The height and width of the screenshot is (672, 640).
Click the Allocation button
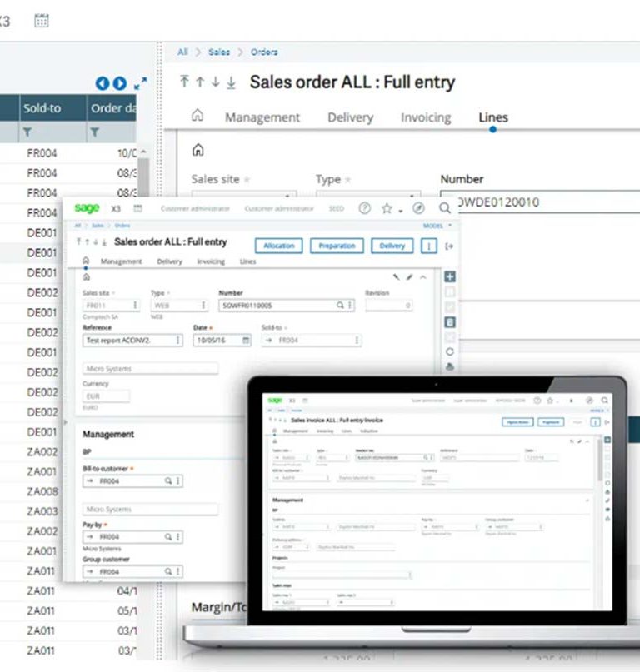click(x=279, y=246)
